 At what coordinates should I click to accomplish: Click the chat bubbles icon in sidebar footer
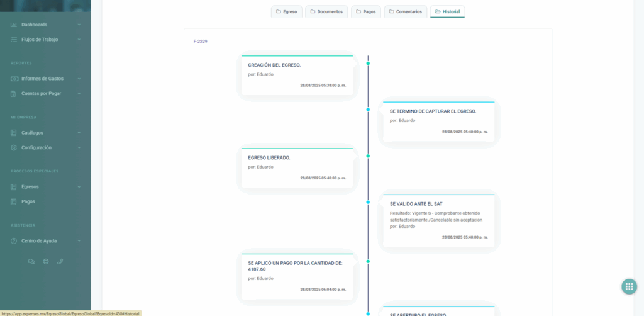point(31,262)
